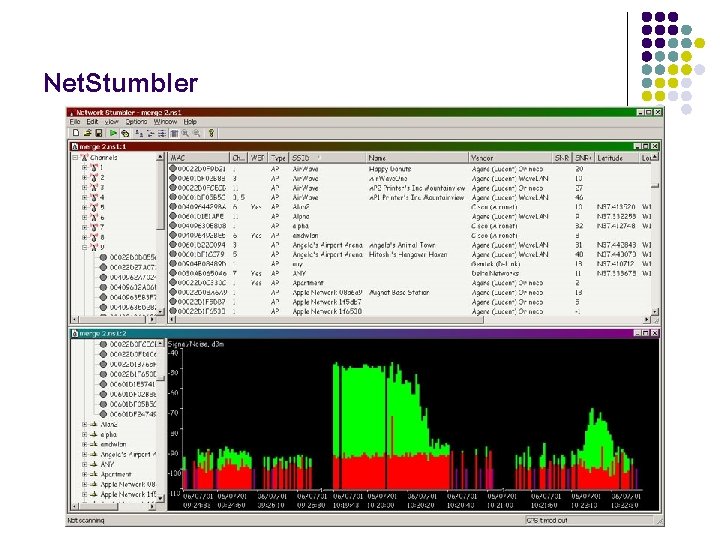Start scanning with the green play icon
Screen dimensions: 720x540
coord(113,133)
